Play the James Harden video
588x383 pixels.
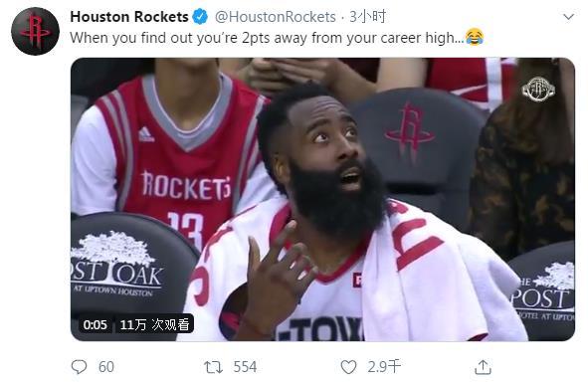click(x=322, y=199)
